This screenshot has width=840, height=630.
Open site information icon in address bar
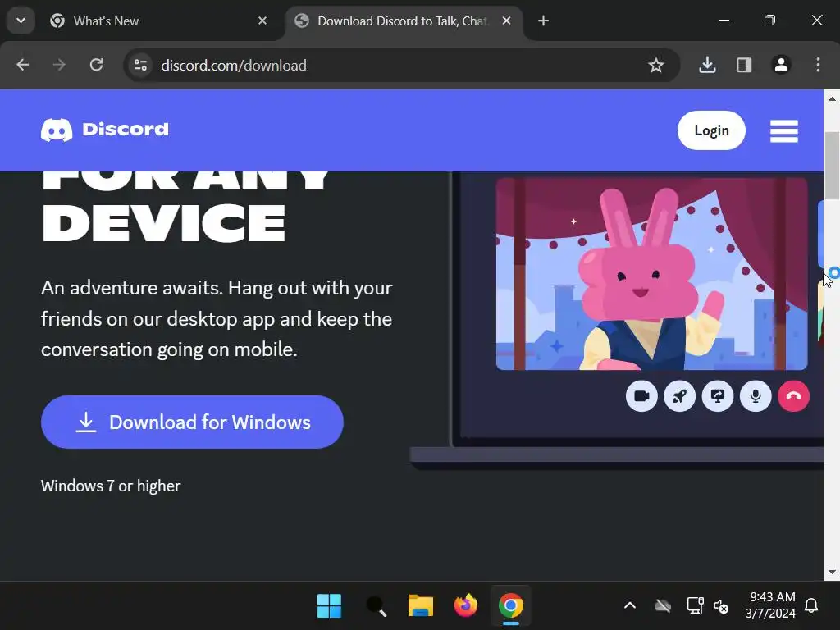pos(140,66)
